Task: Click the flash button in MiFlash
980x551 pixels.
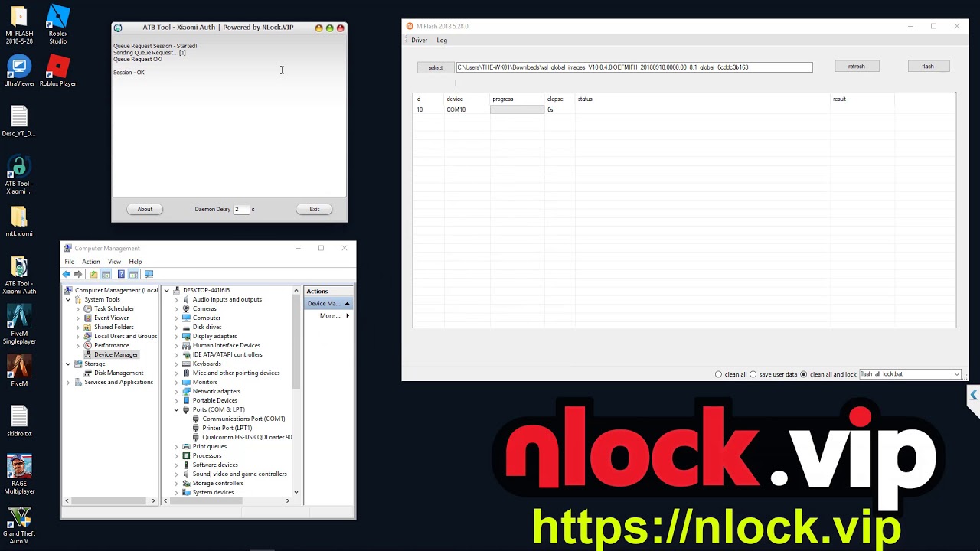Action: coord(927,67)
